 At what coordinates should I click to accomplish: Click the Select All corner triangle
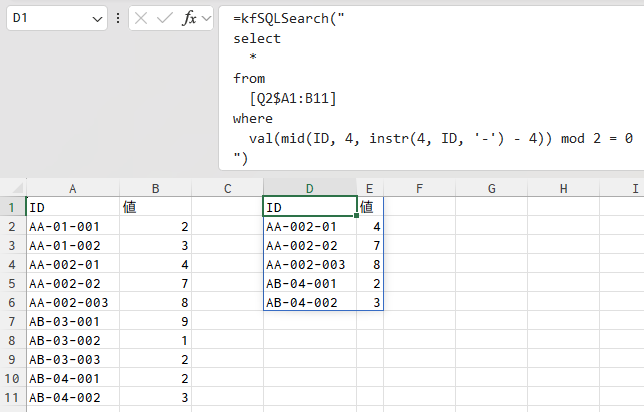(17, 188)
